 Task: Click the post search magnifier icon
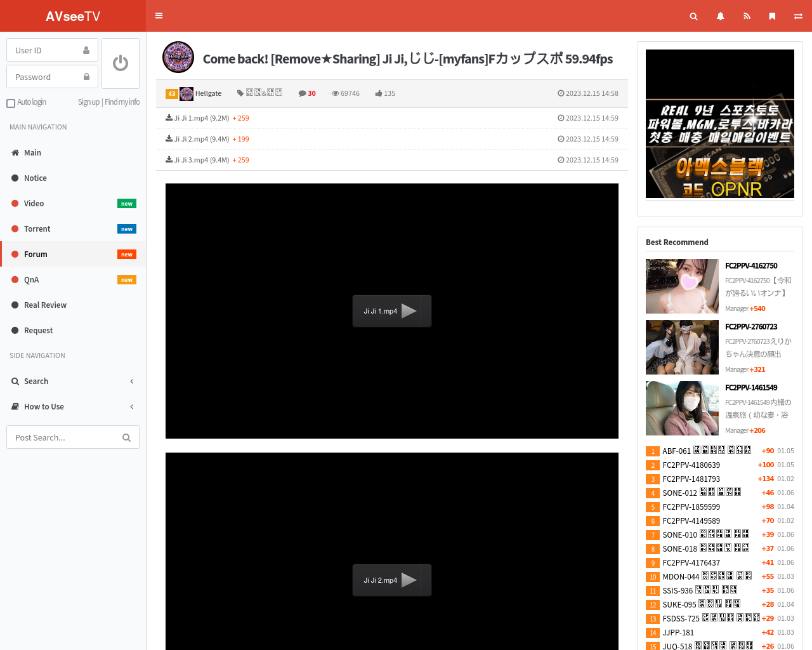tap(126, 437)
